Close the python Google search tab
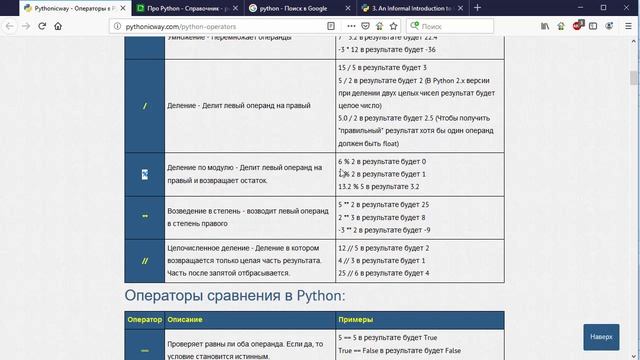 click(x=348, y=8)
